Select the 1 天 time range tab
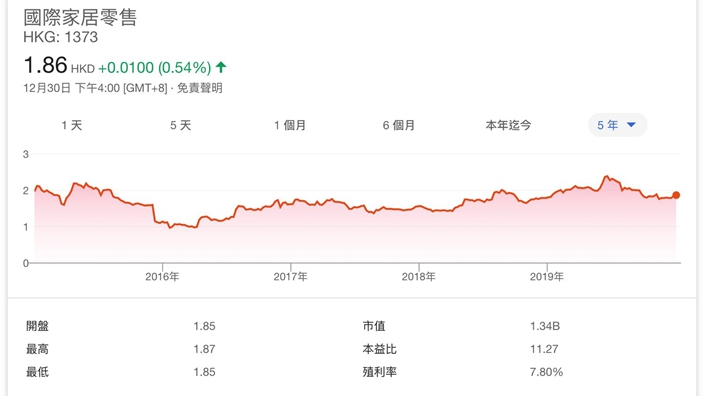The width and height of the screenshot is (704, 396). click(72, 125)
